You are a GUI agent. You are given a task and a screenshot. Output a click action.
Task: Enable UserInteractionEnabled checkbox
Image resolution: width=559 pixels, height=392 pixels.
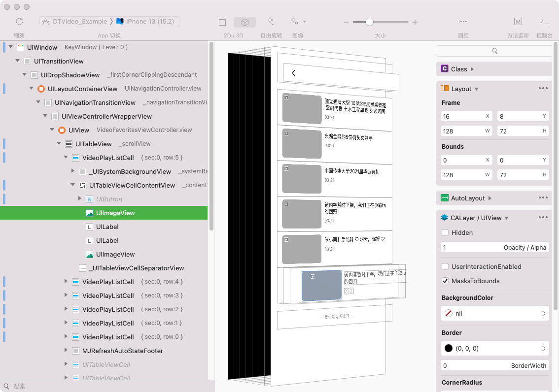point(445,266)
